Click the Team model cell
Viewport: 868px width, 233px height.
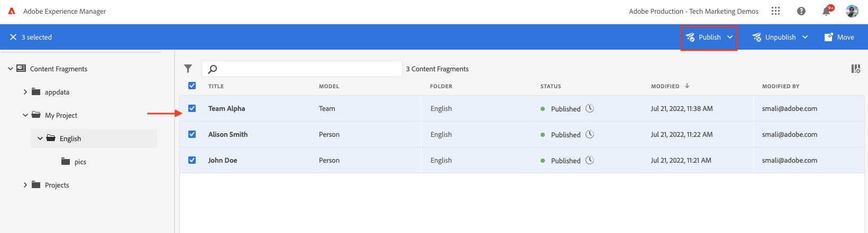point(327,108)
